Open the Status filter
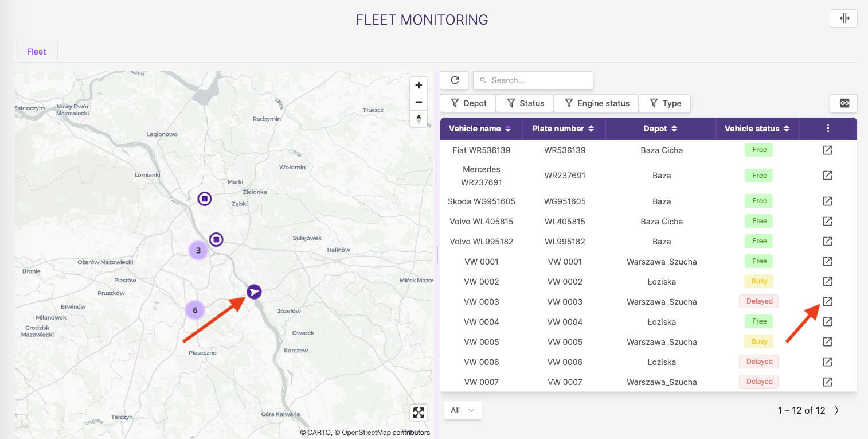868x439 pixels. 525,103
